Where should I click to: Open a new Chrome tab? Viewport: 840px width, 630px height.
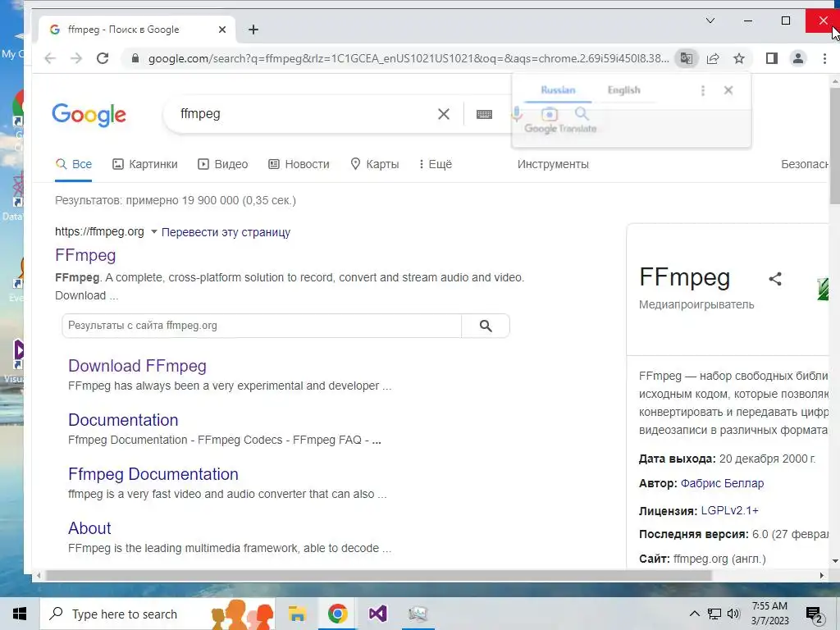coord(253,30)
